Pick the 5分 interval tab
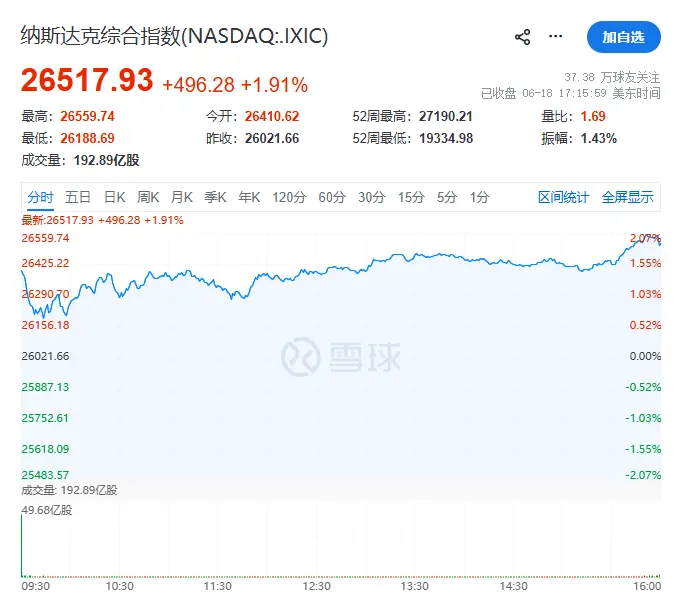 [447, 197]
